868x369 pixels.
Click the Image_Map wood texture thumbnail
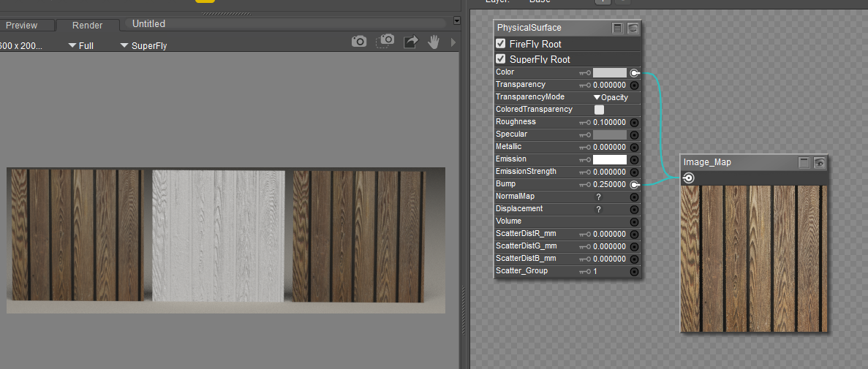pos(755,258)
